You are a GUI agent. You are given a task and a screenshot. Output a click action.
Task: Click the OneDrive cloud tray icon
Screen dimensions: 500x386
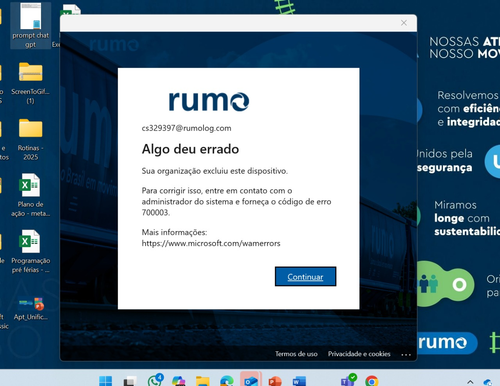coord(488,382)
